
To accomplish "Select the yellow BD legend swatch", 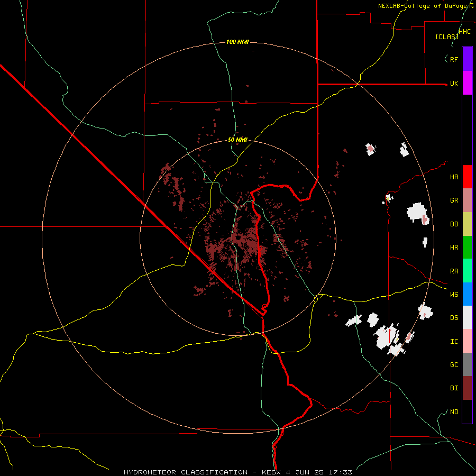I will 467,224.
